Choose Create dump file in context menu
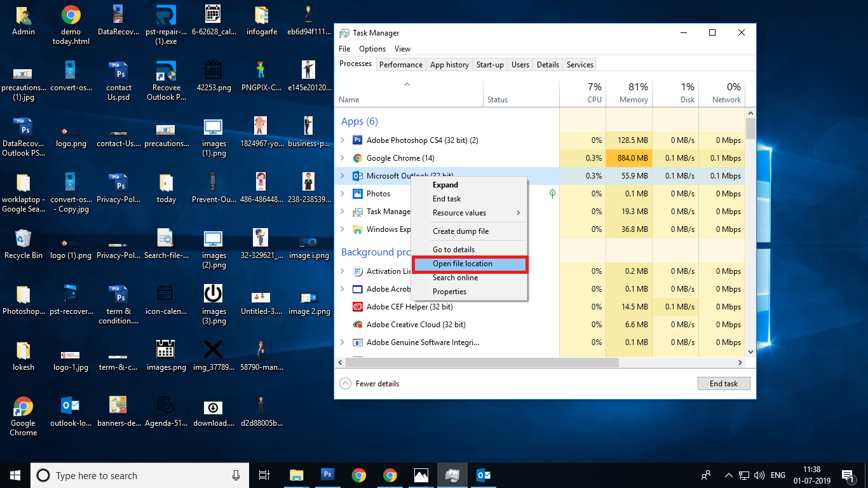Viewport: 868px width, 488px height. click(x=470, y=231)
